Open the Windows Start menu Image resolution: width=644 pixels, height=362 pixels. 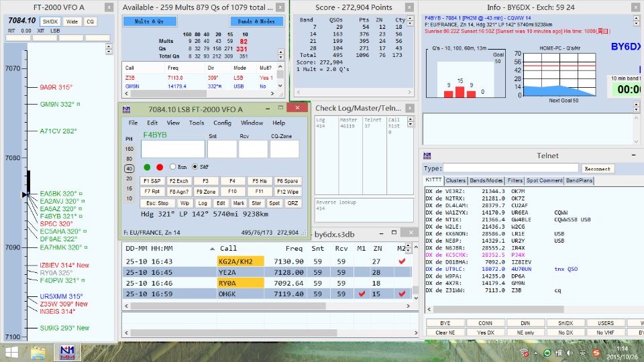point(11,353)
